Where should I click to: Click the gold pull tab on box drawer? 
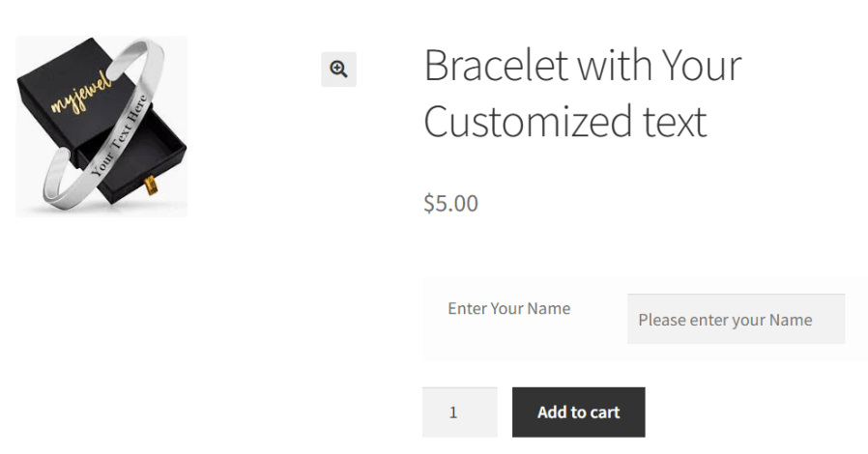click(151, 185)
